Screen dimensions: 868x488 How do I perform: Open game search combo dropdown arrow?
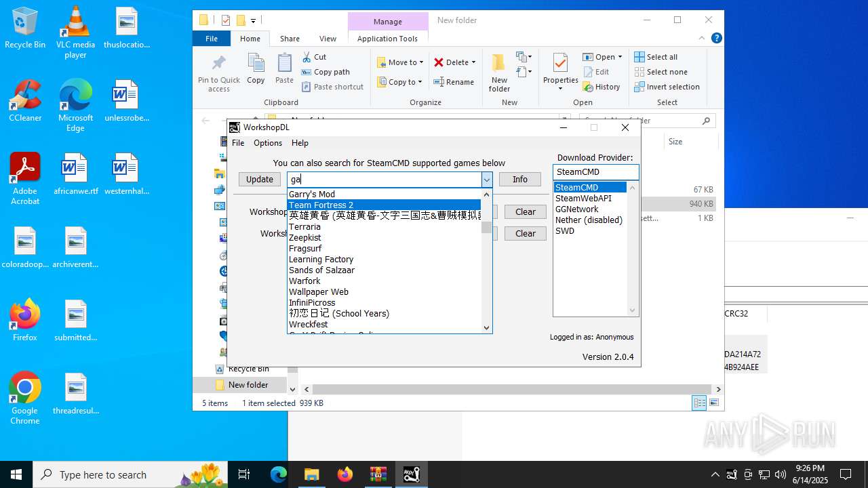pos(487,180)
